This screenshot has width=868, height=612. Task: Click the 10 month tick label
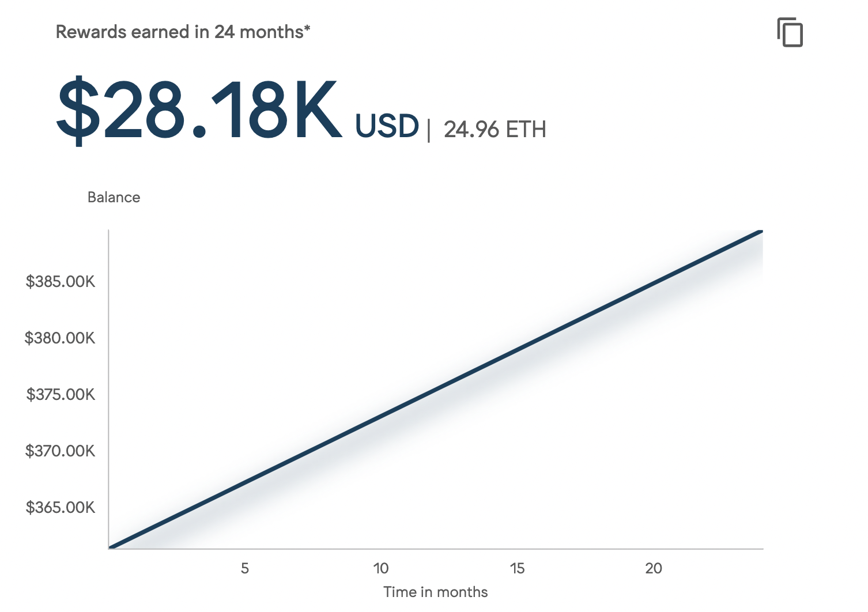pyautogui.click(x=381, y=568)
